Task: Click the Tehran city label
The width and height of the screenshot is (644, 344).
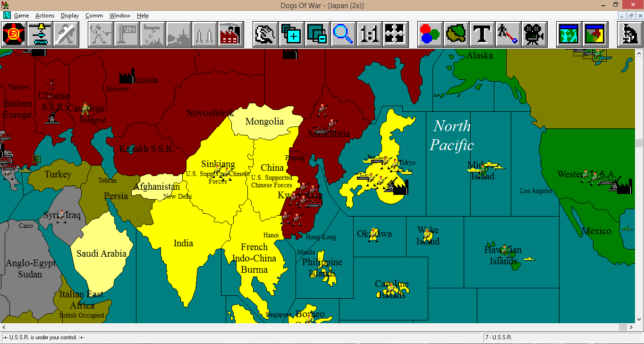Action: pyautogui.click(x=107, y=181)
